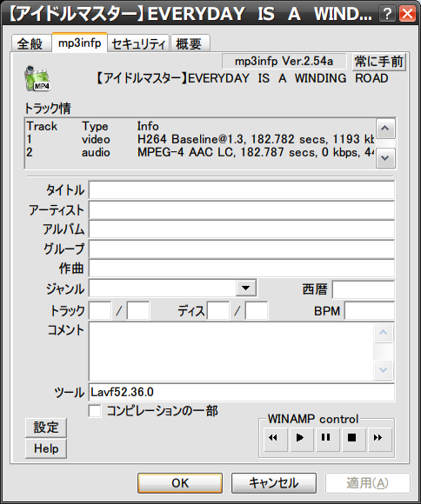Click the キャンセル button
Screen dimensions: 421x504
point(274,483)
